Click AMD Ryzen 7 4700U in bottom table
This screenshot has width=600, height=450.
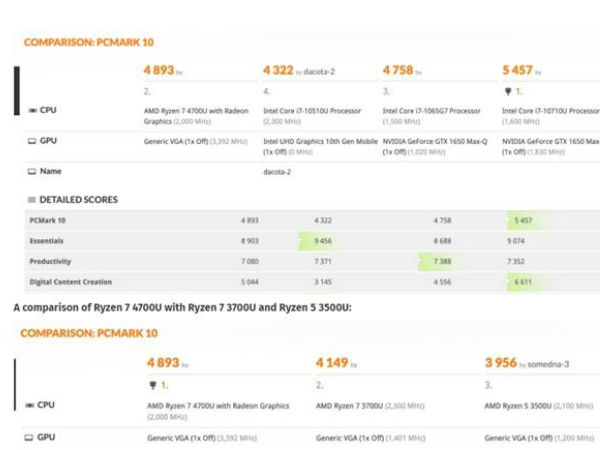coord(218,411)
